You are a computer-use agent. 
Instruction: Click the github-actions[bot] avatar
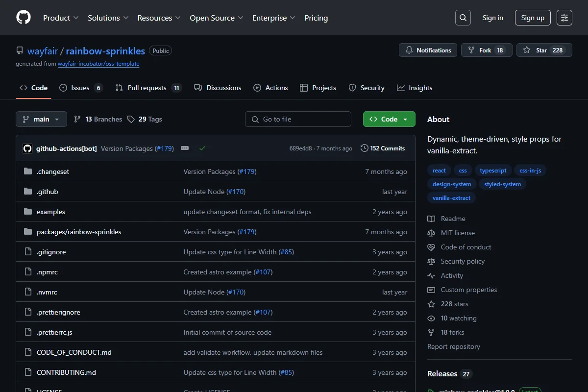27,148
